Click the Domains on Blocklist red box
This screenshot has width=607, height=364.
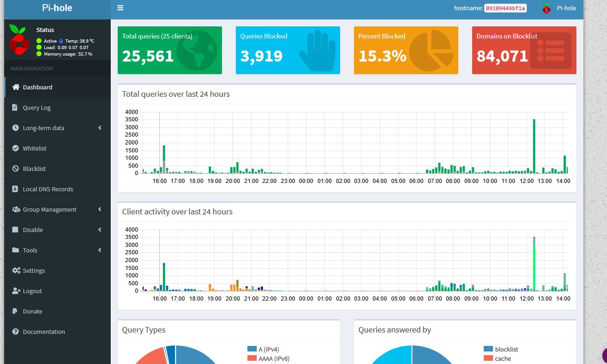point(524,50)
